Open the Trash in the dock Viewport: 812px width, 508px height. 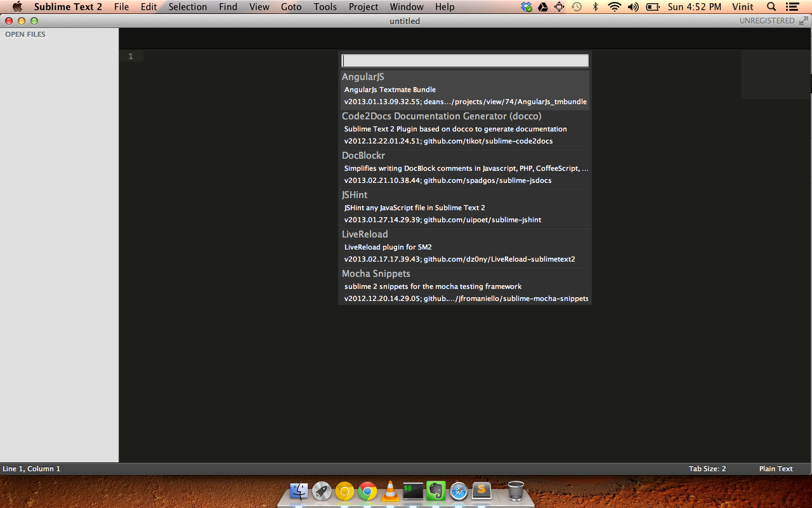(x=516, y=490)
